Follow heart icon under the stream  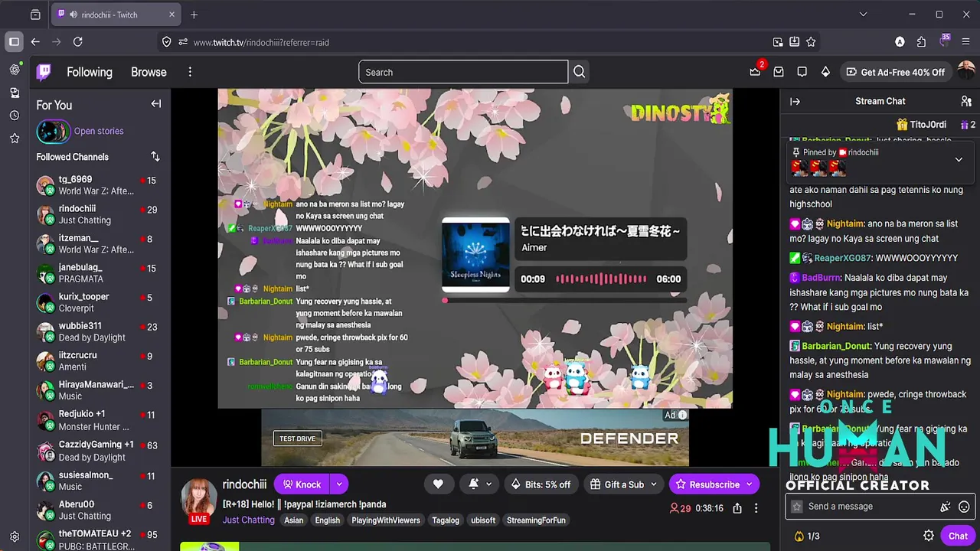(x=438, y=484)
